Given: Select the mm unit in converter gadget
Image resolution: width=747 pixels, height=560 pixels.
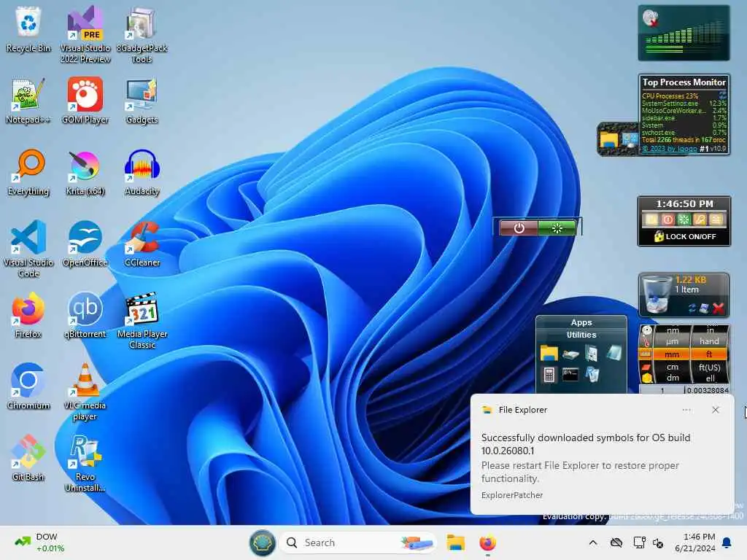Looking at the screenshot, I should (x=672, y=354).
